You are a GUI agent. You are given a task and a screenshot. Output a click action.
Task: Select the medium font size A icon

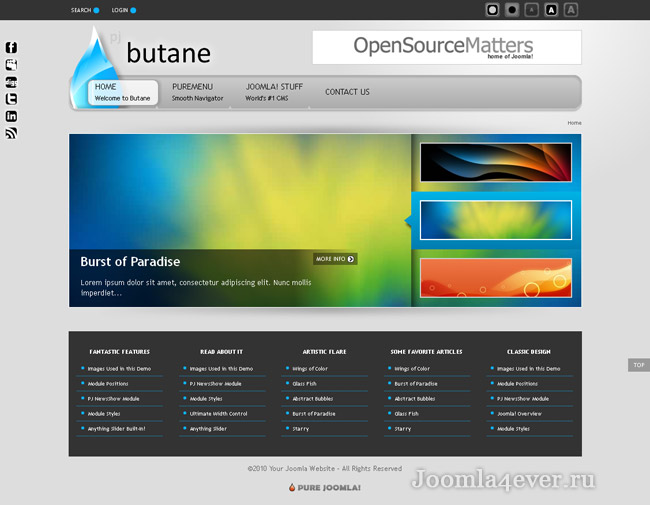(551, 10)
